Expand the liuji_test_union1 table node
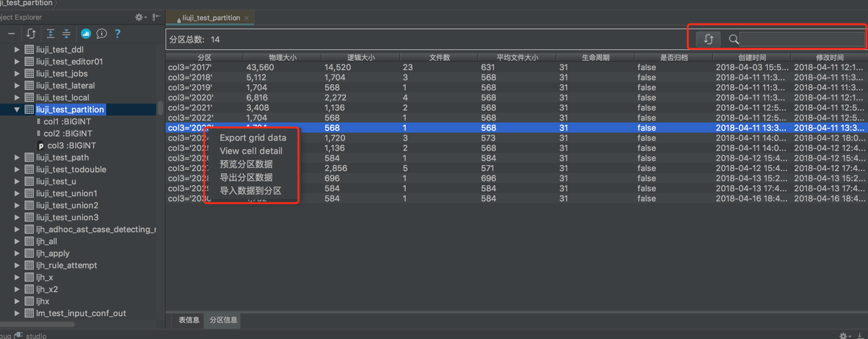Image resolution: width=868 pixels, height=339 pixels. click(17, 193)
